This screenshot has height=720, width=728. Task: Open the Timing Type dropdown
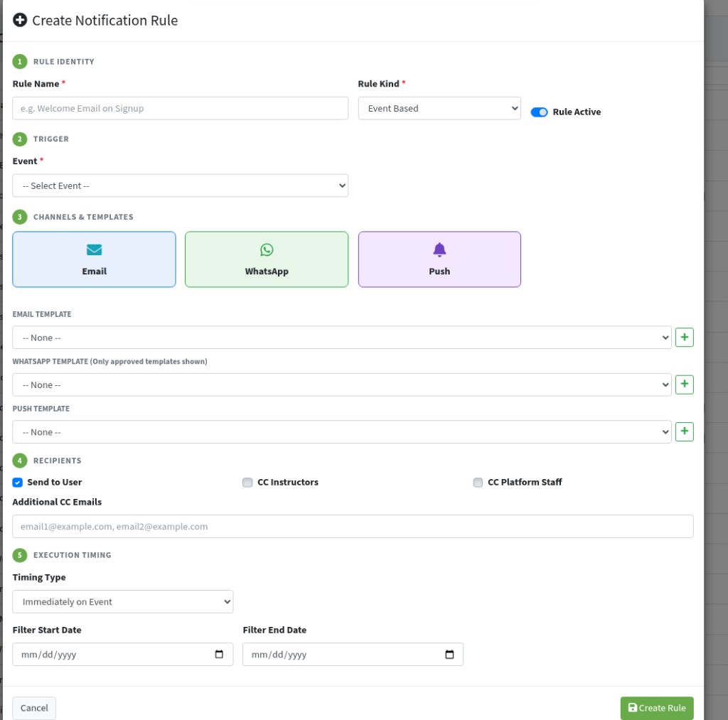click(x=122, y=601)
